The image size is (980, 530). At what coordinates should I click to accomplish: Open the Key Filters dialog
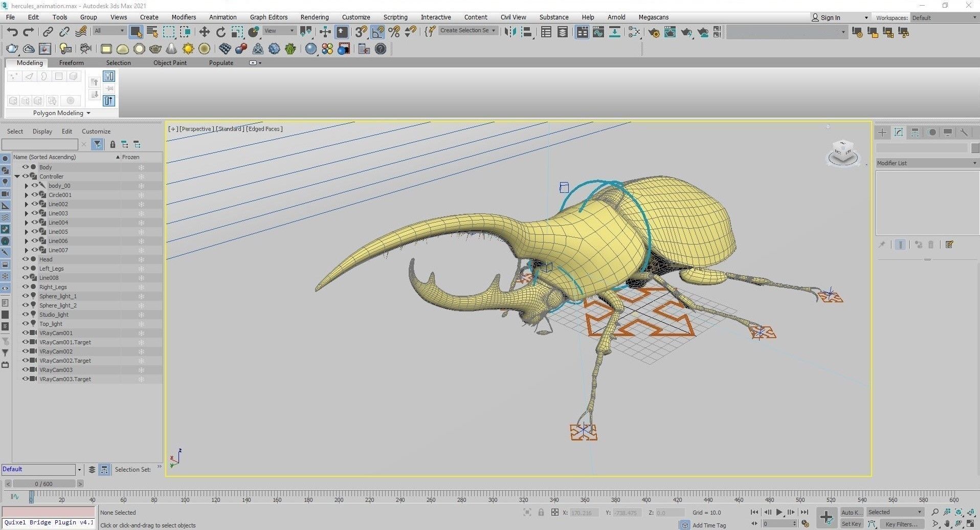901,524
